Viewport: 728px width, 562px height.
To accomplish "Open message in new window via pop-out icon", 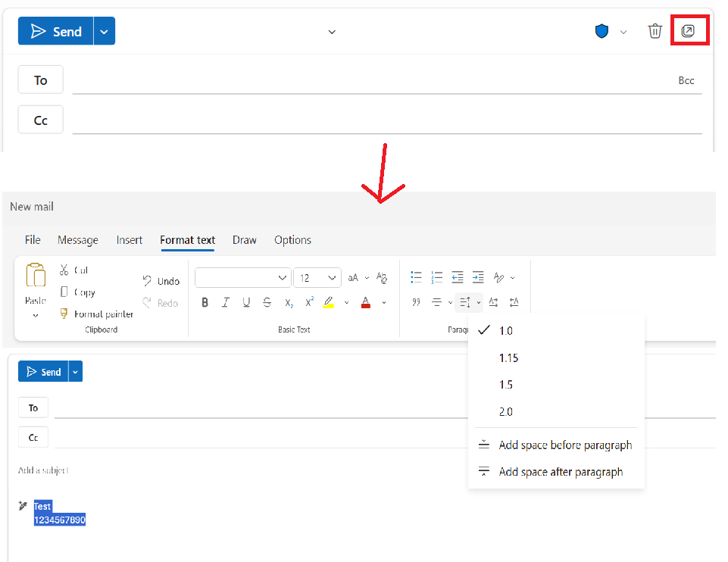I will point(688,31).
